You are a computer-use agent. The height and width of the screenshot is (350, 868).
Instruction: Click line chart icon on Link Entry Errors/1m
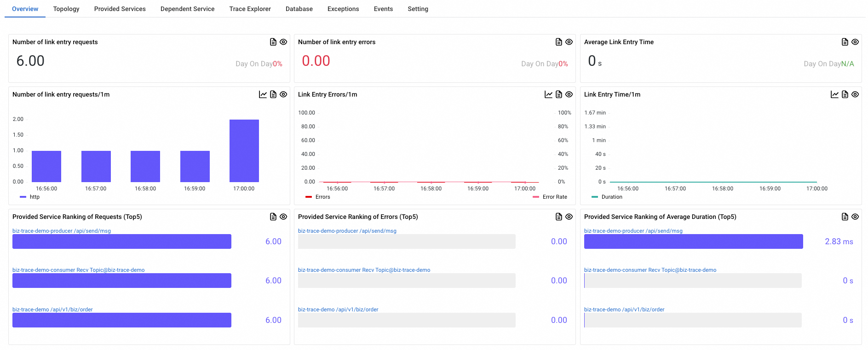point(548,94)
